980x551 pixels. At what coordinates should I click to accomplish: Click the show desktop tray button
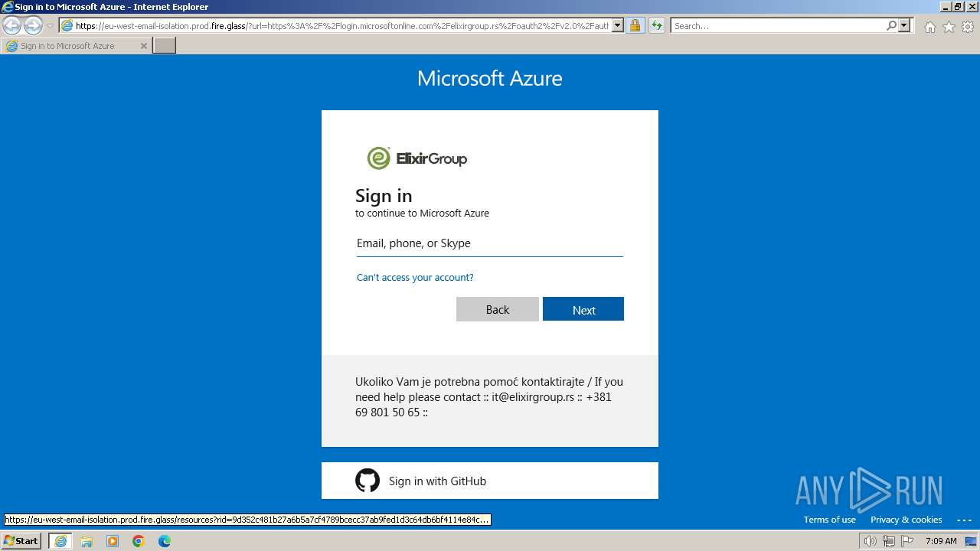[971, 541]
